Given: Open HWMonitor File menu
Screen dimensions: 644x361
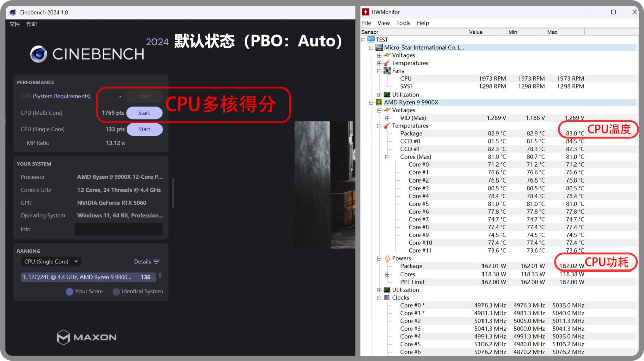Looking at the screenshot, I should tap(367, 23).
